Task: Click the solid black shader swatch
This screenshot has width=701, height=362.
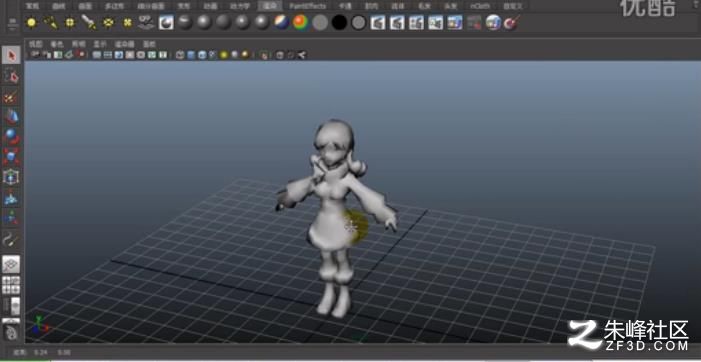Action: [340, 22]
